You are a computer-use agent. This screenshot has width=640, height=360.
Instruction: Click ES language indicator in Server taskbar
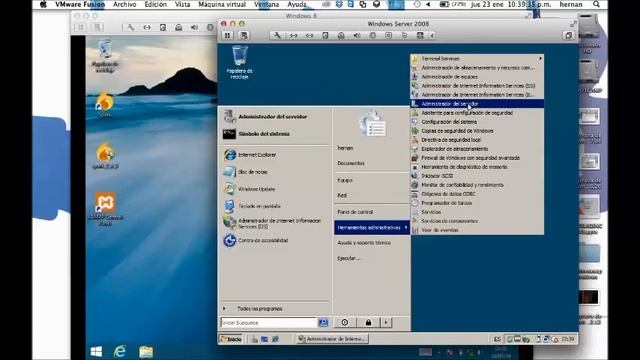497,339
